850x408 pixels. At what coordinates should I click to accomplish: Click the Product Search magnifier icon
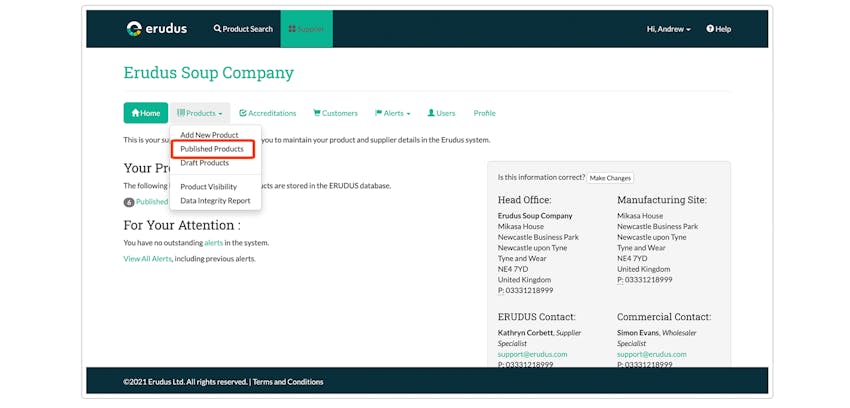point(217,29)
